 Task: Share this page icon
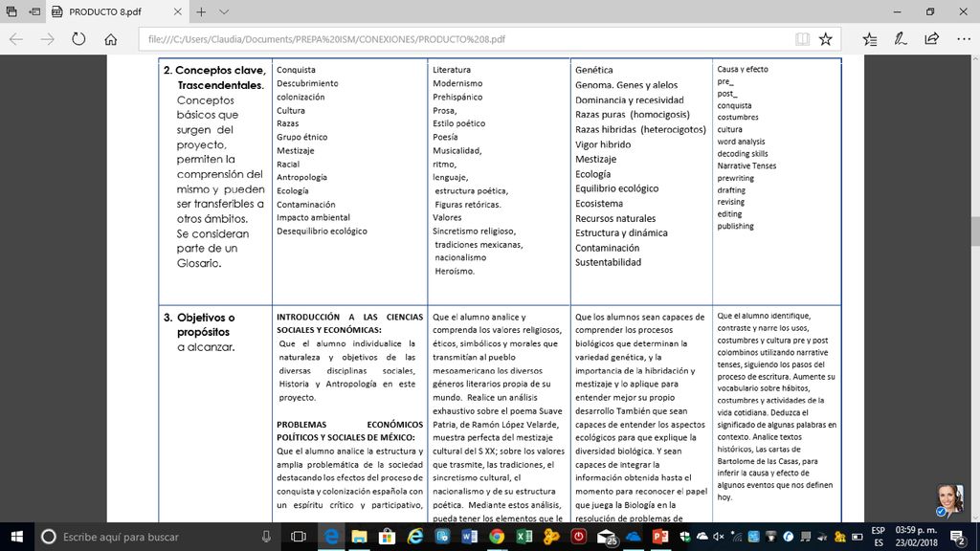pos(932,38)
